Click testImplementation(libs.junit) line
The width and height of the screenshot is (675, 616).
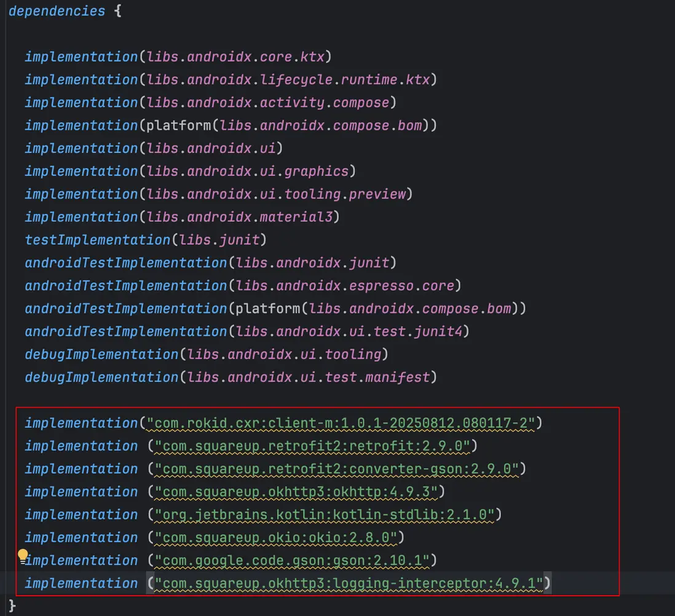coord(146,239)
